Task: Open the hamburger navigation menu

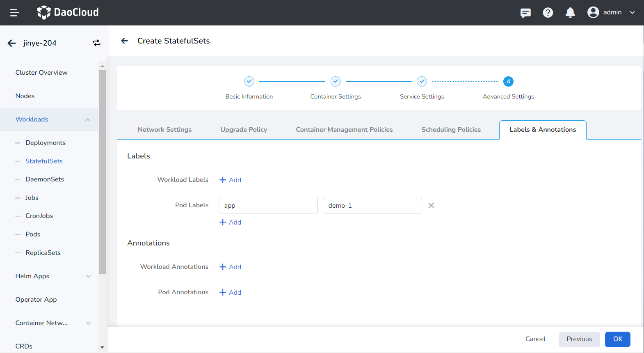Action: (x=14, y=13)
